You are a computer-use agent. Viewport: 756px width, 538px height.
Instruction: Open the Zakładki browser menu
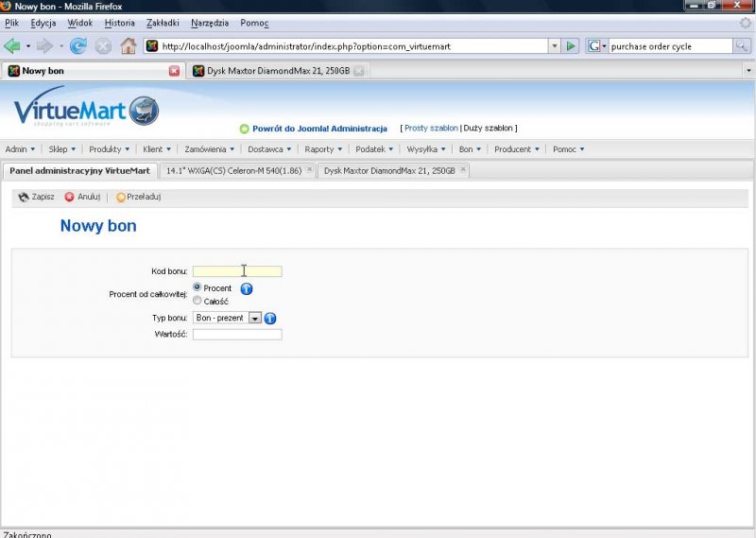pyautogui.click(x=163, y=22)
